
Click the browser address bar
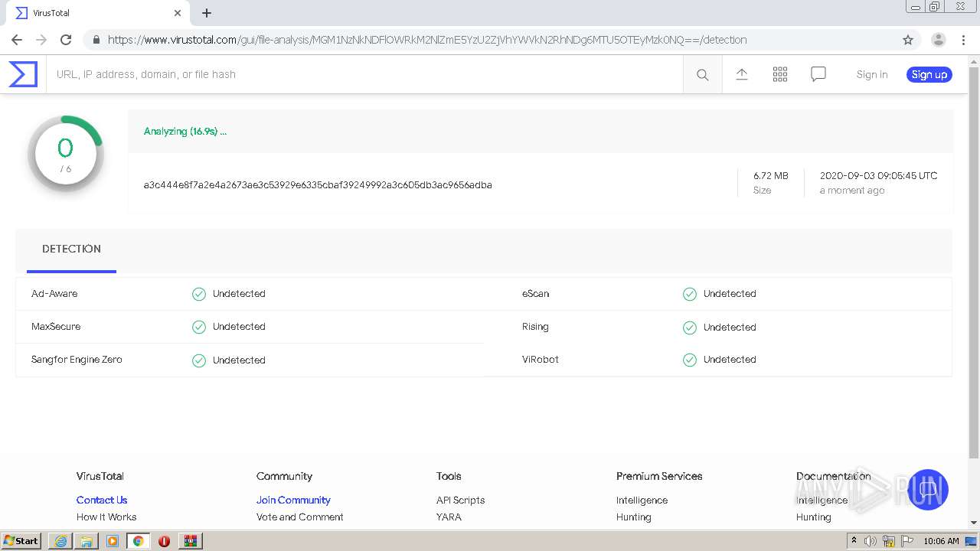490,40
